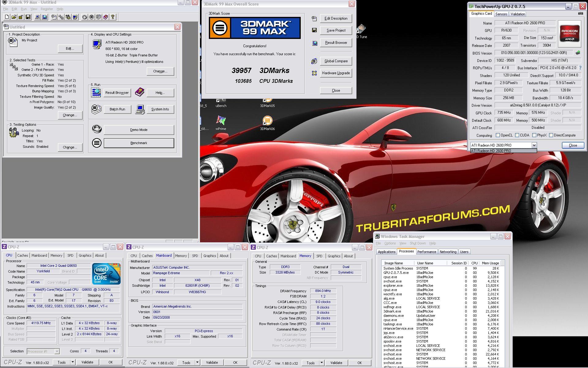Select the GPU-Z.0.7.5.exe process row
This screenshot has height=368, width=588.
click(441, 273)
